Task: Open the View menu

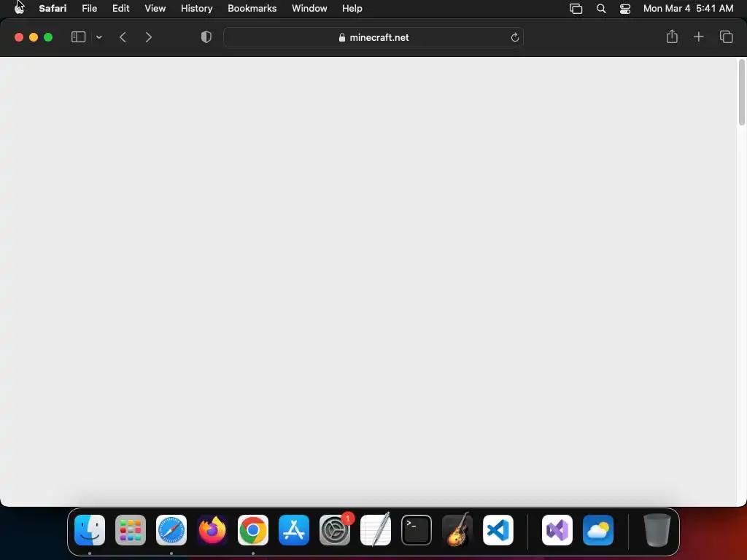Action: [155, 8]
